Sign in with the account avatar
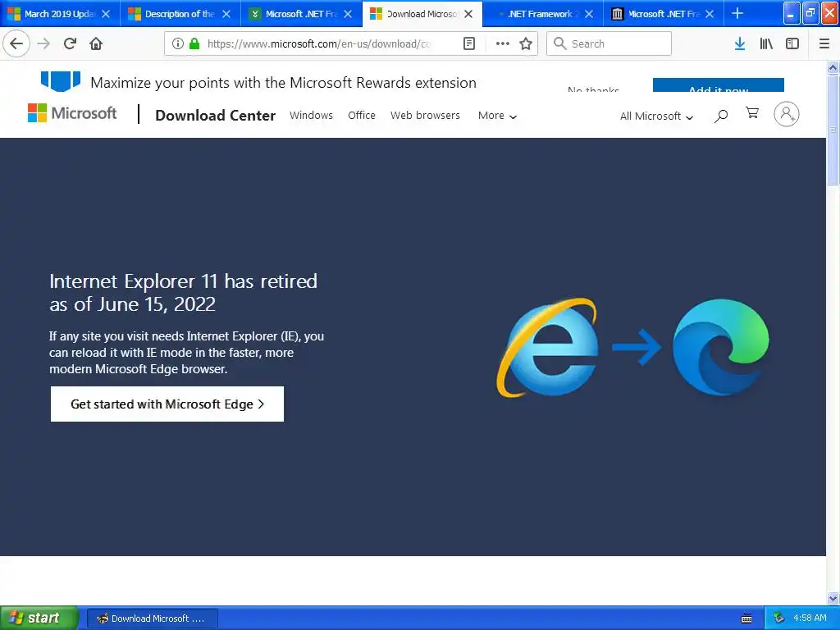Screen dimensions: 840x630 [x=787, y=114]
